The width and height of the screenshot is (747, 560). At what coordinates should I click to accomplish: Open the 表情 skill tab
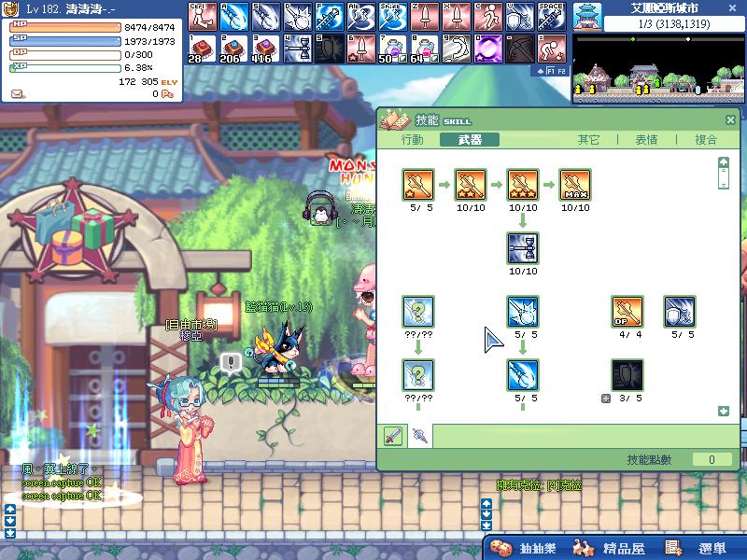pos(646,139)
